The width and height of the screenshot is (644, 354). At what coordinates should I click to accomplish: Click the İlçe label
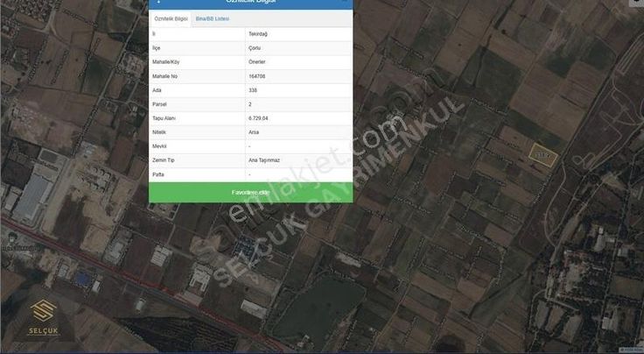tap(156, 48)
